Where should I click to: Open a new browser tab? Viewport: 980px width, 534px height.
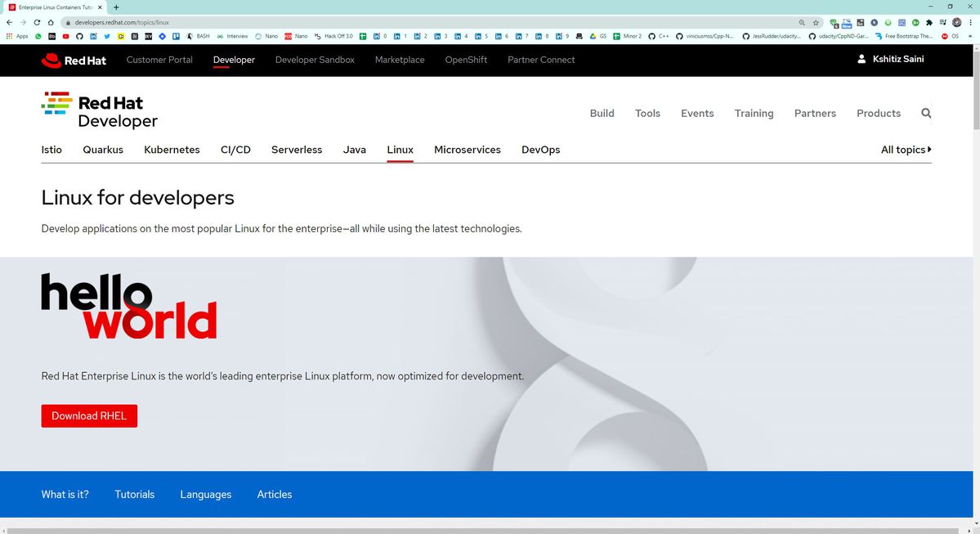point(116,7)
